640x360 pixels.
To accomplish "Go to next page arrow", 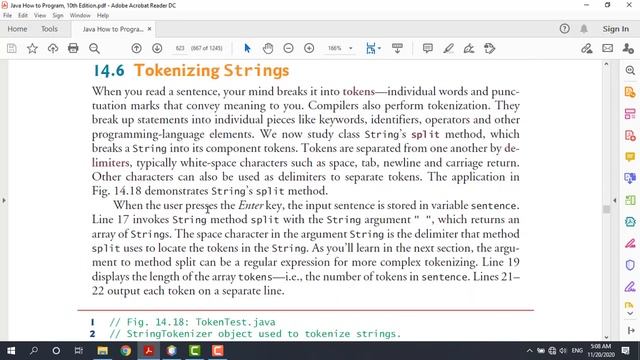I will pyautogui.click(x=157, y=48).
